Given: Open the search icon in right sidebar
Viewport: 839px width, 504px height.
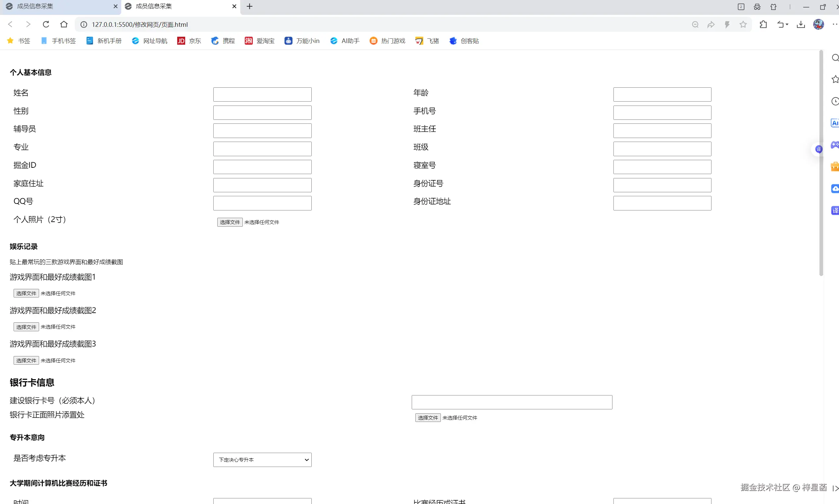Looking at the screenshot, I should coord(835,58).
